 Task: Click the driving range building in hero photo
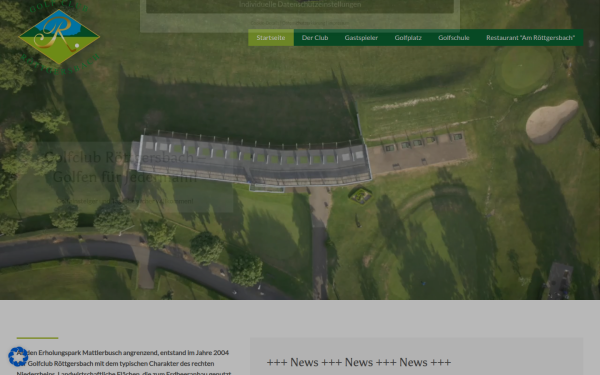click(251, 161)
